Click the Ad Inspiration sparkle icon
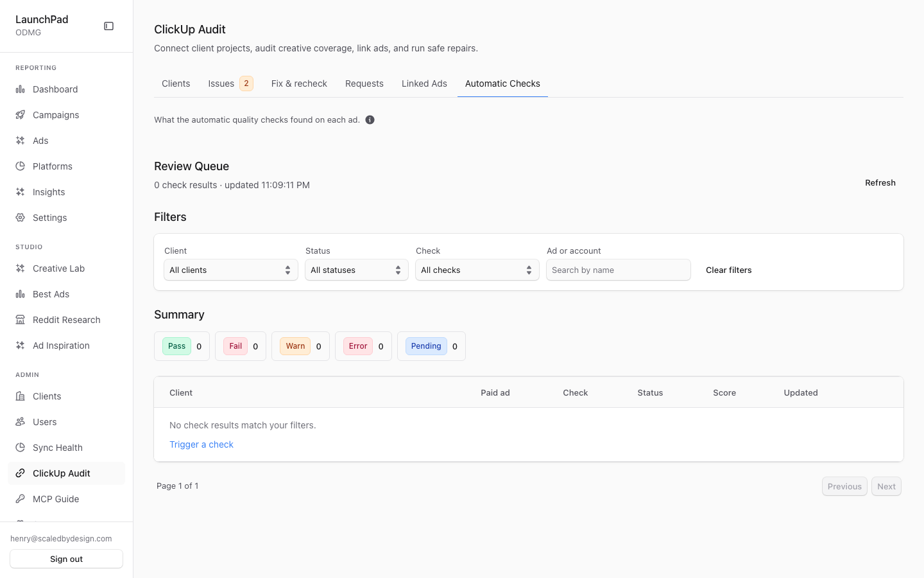The height and width of the screenshot is (578, 924). (x=21, y=346)
